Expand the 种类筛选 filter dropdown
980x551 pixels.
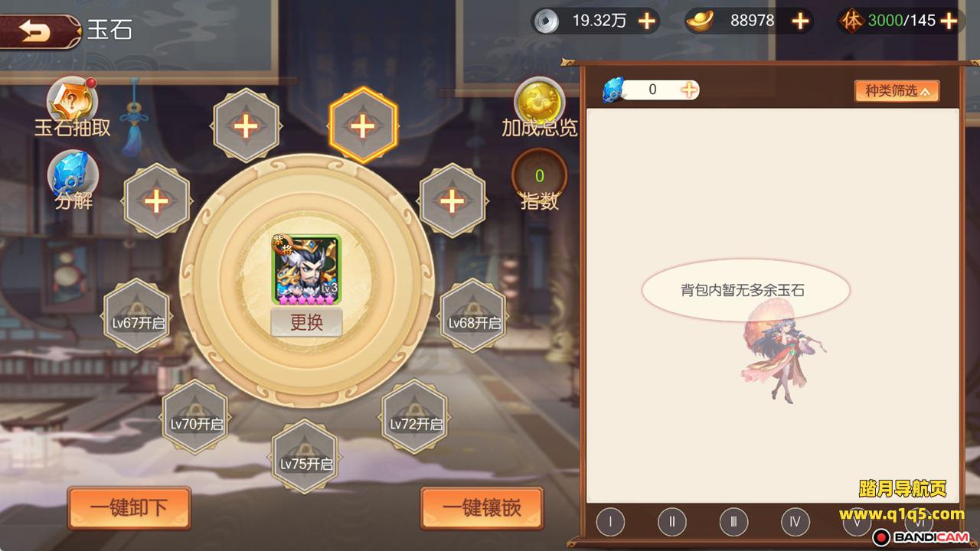897,91
